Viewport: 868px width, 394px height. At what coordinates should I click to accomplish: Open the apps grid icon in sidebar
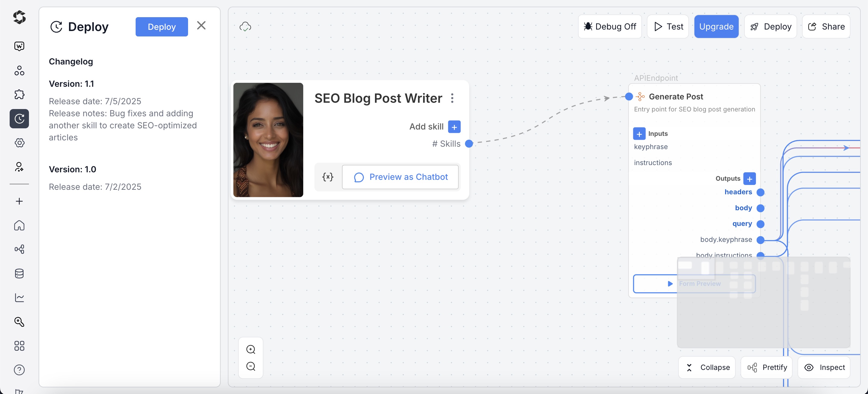pos(19,346)
